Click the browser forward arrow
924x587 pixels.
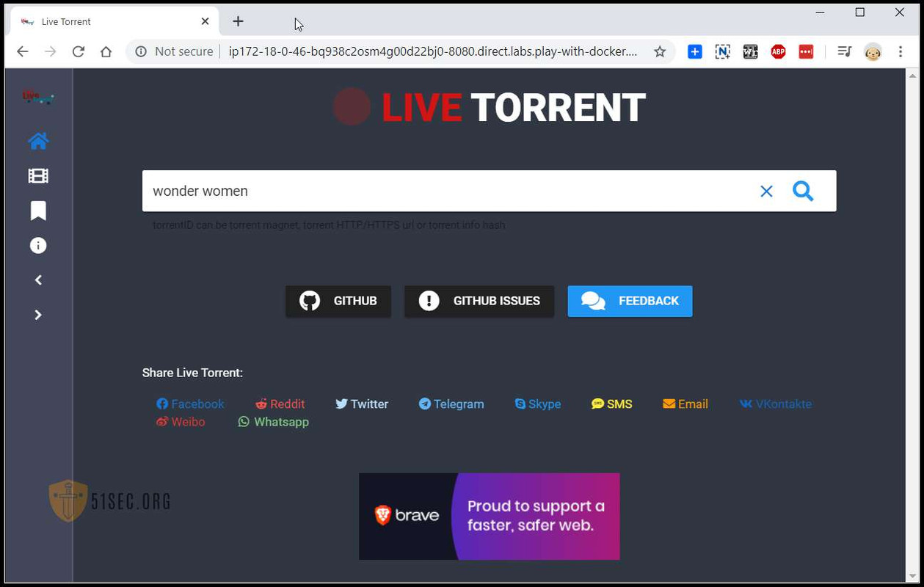coord(50,51)
